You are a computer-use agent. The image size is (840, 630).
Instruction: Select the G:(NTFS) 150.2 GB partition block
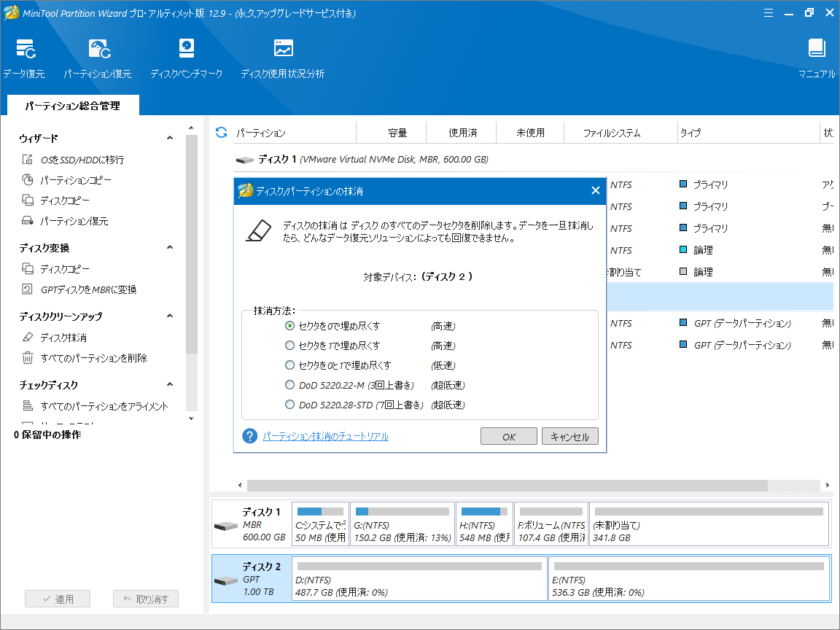pyautogui.click(x=402, y=524)
